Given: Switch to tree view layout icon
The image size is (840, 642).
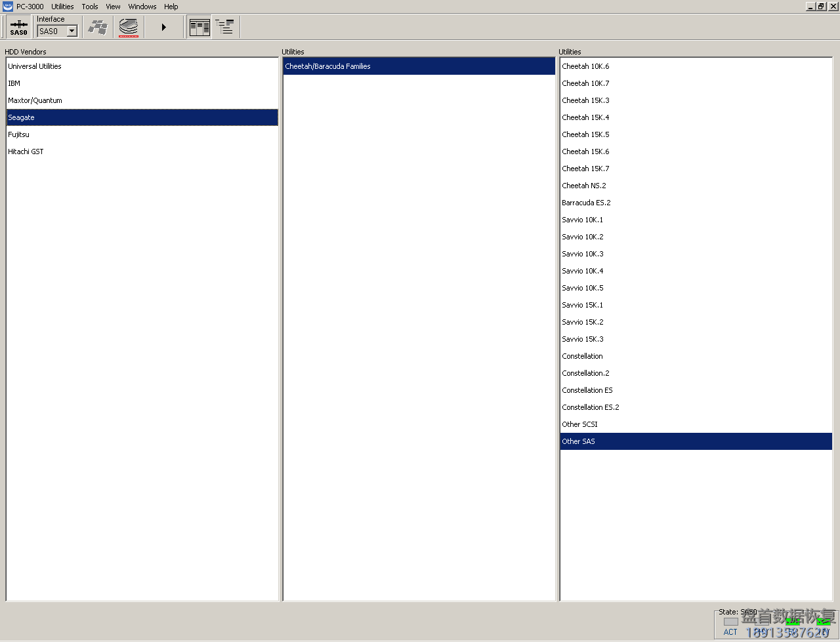Looking at the screenshot, I should 224,28.
